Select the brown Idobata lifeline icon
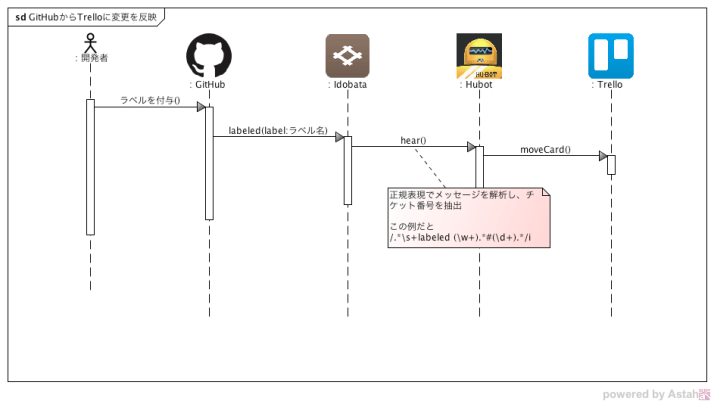This screenshot has width=714, height=404. point(347,55)
